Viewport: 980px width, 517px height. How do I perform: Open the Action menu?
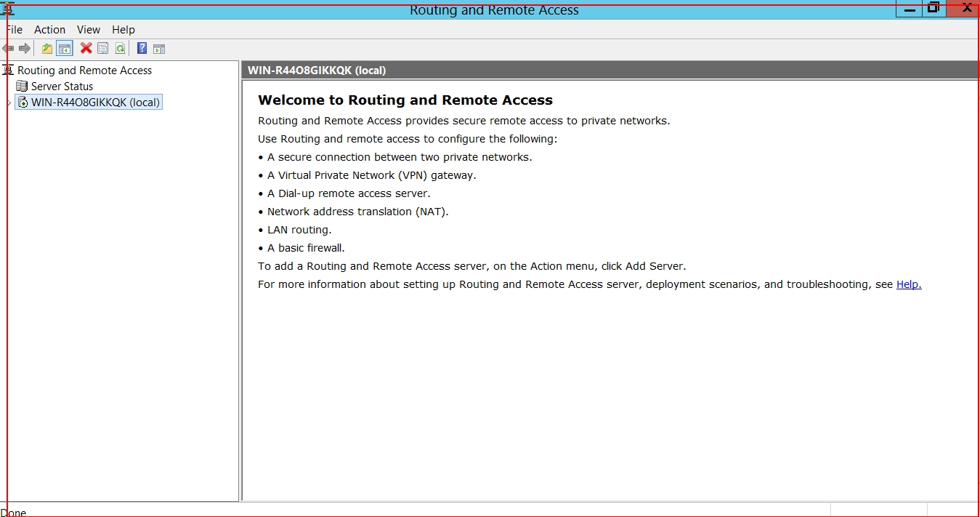(49, 30)
